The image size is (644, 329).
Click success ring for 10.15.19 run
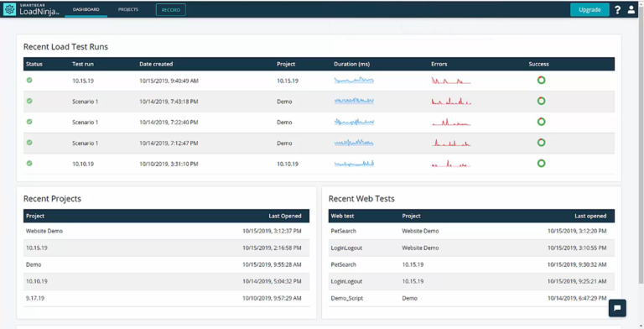point(542,81)
